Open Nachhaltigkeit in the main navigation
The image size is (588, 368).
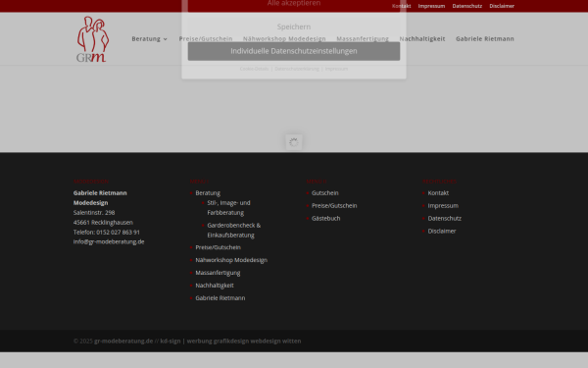click(422, 38)
